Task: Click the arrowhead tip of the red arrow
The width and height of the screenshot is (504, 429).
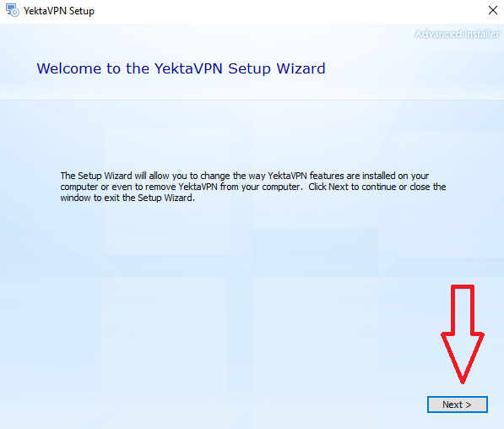Action: pyautogui.click(x=463, y=379)
